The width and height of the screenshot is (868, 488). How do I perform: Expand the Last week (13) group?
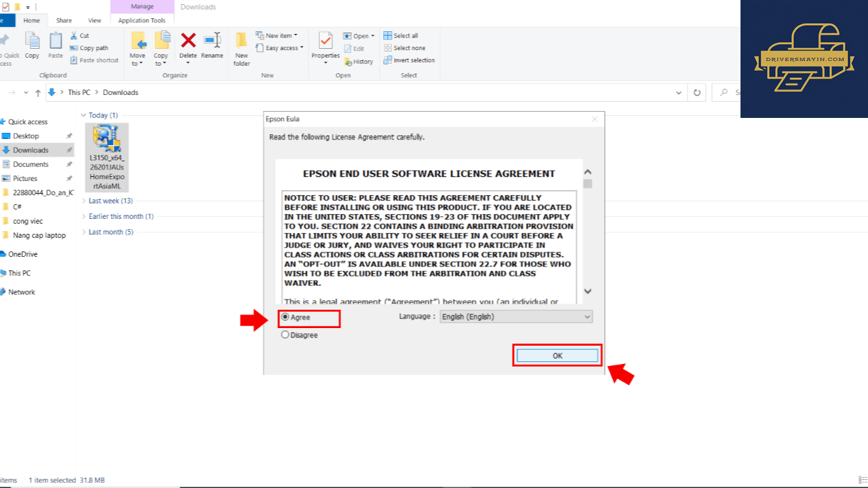tap(83, 201)
